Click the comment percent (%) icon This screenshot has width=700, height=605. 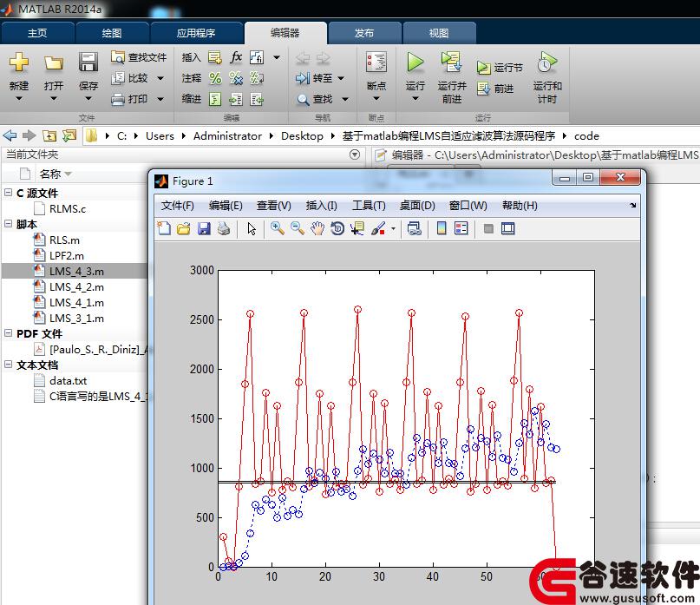[215, 78]
